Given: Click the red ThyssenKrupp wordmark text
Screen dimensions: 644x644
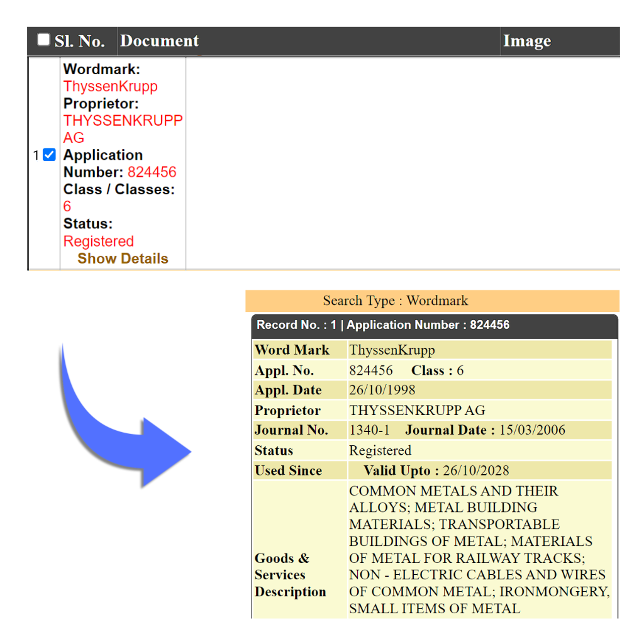Looking at the screenshot, I should 110,87.
